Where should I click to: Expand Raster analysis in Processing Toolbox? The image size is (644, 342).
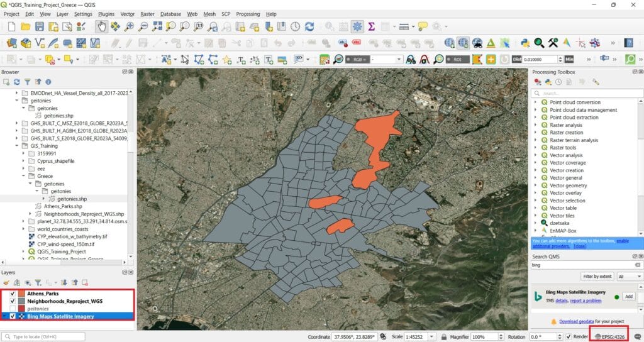click(x=535, y=125)
